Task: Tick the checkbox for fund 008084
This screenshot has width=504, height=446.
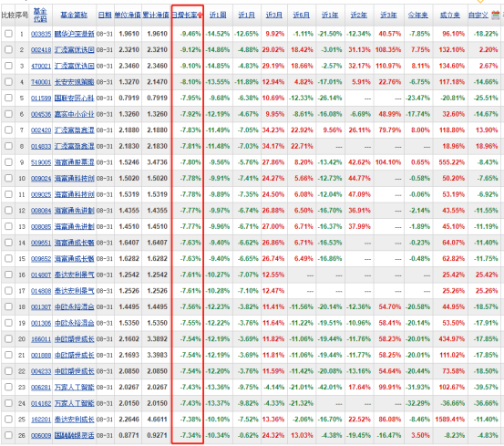Action: (x=8, y=211)
